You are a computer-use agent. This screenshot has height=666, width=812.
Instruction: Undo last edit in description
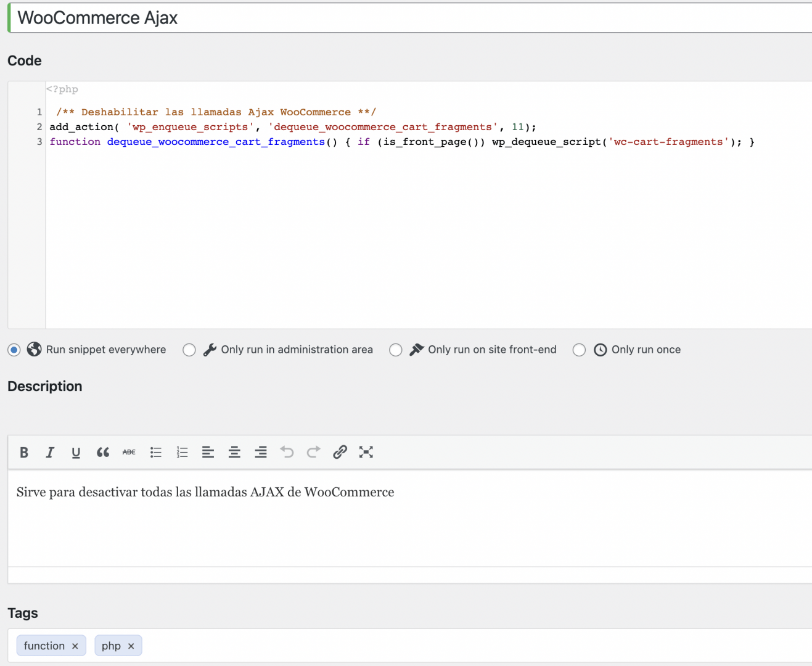[287, 452]
